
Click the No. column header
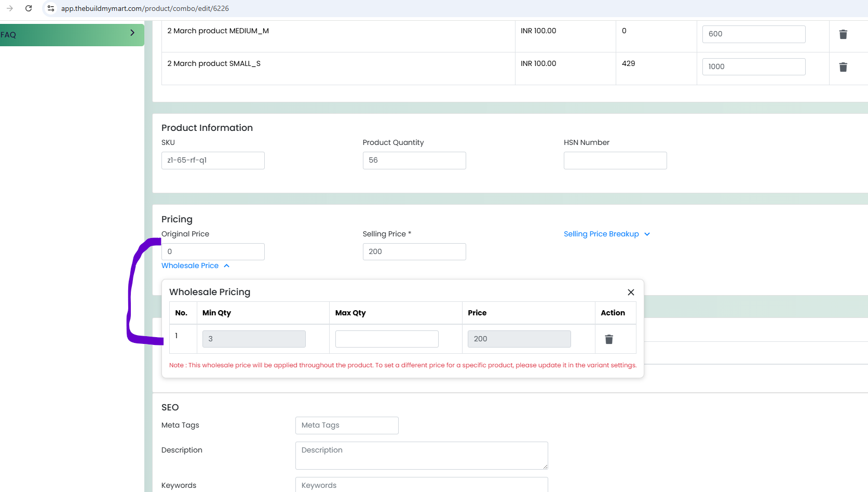pos(181,313)
